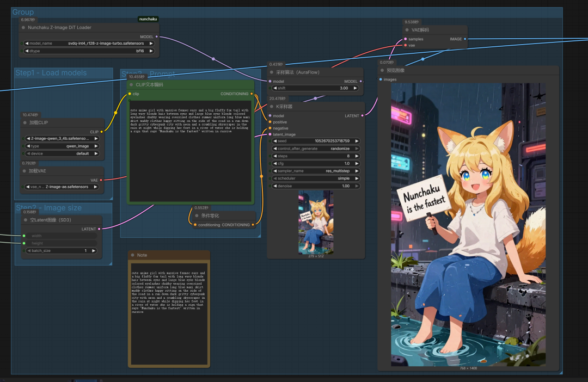Collapse the 预览图像 node title dot
Viewport: 588px width, 382px height.
(x=383, y=71)
